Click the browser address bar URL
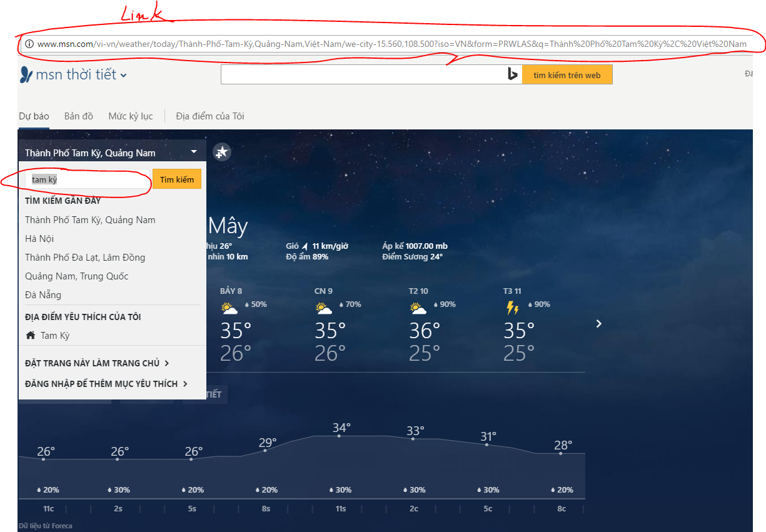 pyautogui.click(x=392, y=44)
